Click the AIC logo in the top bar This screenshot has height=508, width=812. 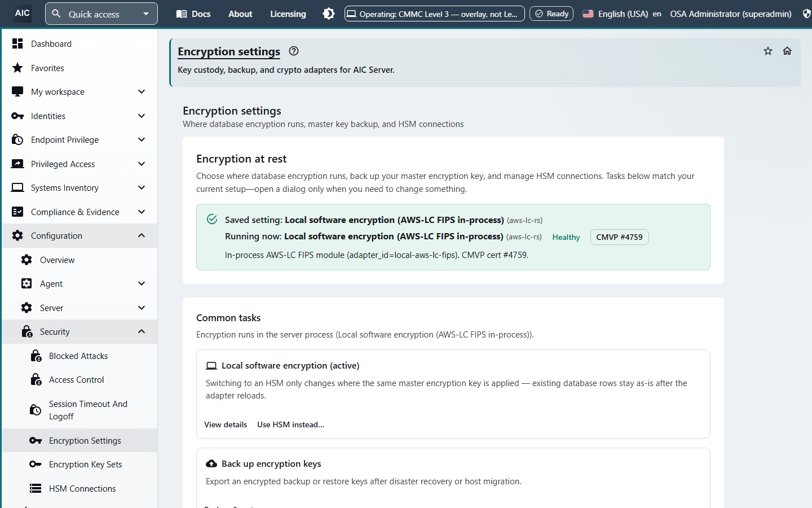[x=23, y=14]
